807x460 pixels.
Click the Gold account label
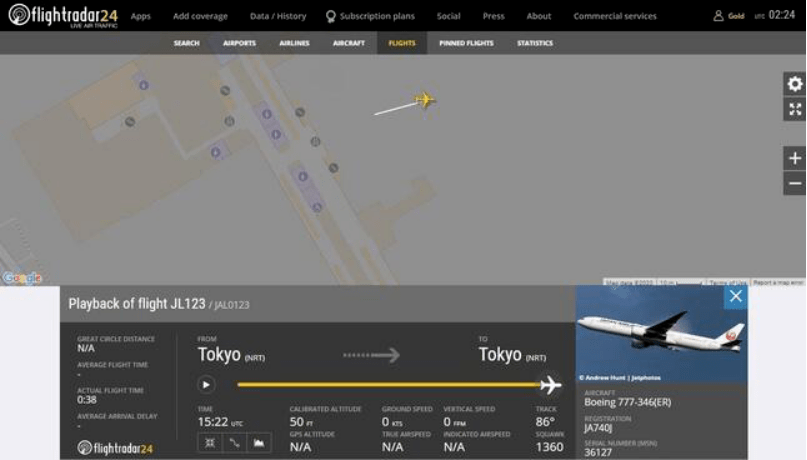736,16
